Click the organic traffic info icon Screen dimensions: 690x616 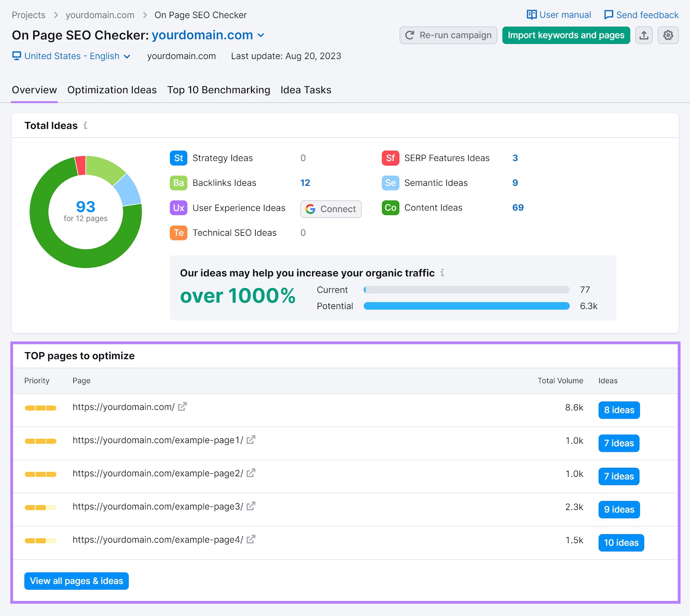[442, 273]
